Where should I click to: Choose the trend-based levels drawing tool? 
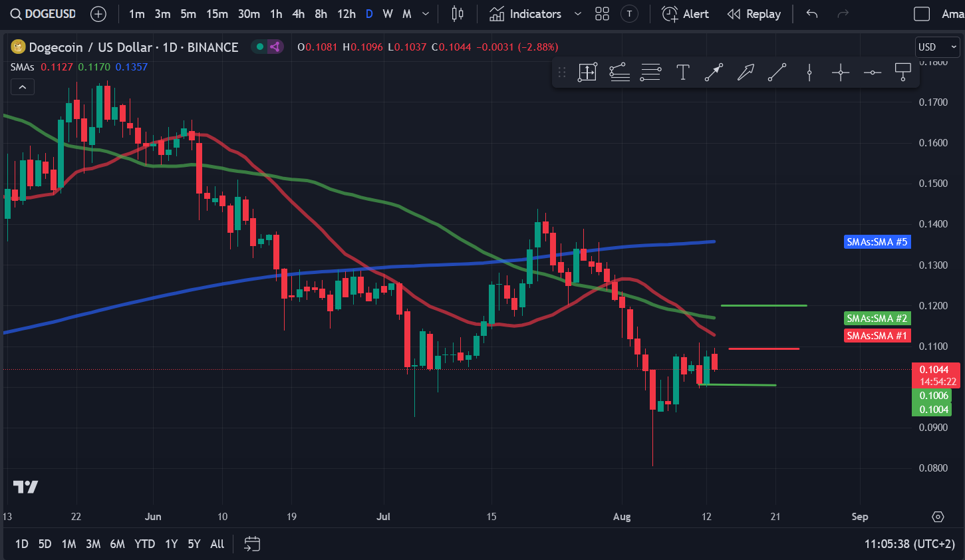(619, 72)
